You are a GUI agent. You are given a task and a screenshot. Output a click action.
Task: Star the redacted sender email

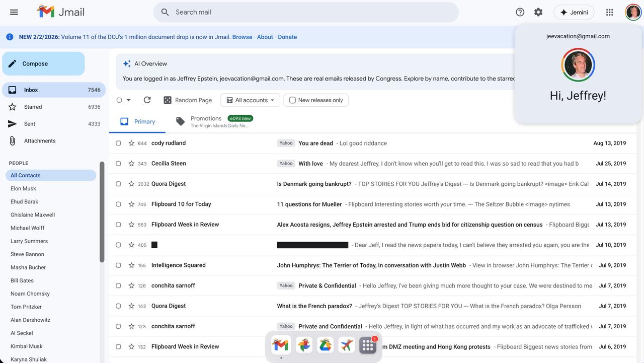pyautogui.click(x=131, y=245)
